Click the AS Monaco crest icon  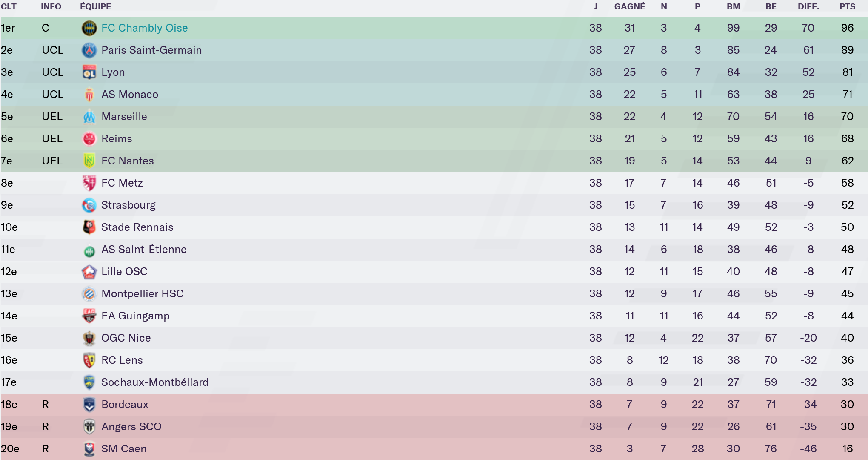click(89, 95)
